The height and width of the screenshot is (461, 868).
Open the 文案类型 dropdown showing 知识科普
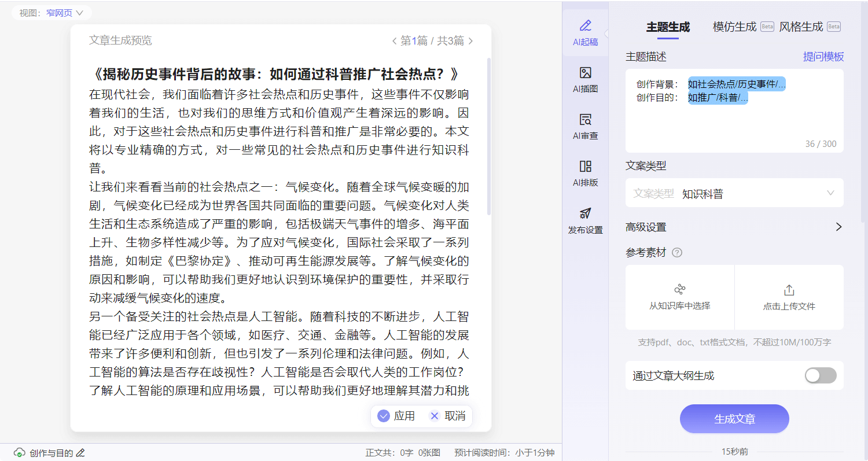tap(734, 193)
